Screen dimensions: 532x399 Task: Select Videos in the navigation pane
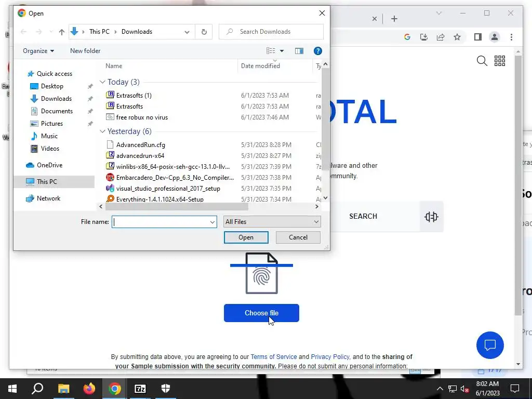point(50,149)
